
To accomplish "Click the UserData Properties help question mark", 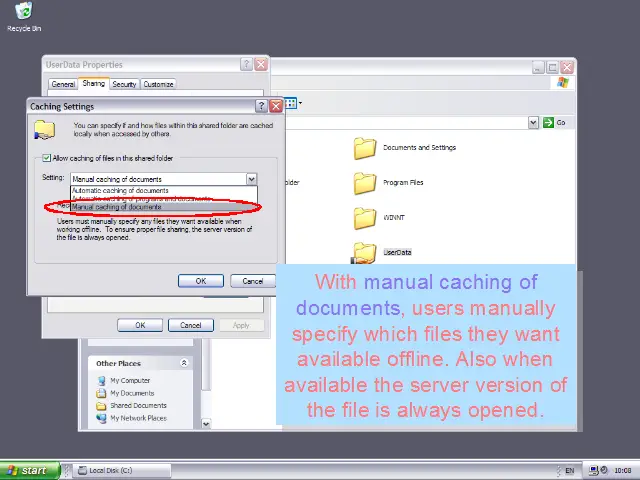I will click(x=246, y=64).
